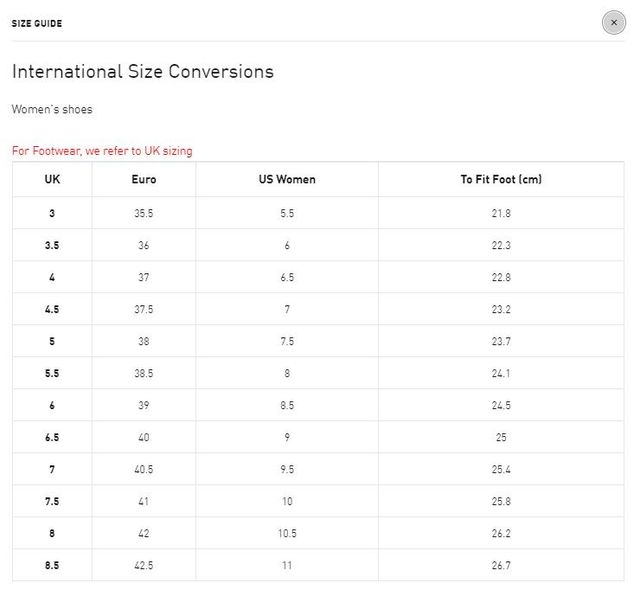Click Euro size 42.5 cell
Viewport: 640px width, 596px height.
(144, 565)
